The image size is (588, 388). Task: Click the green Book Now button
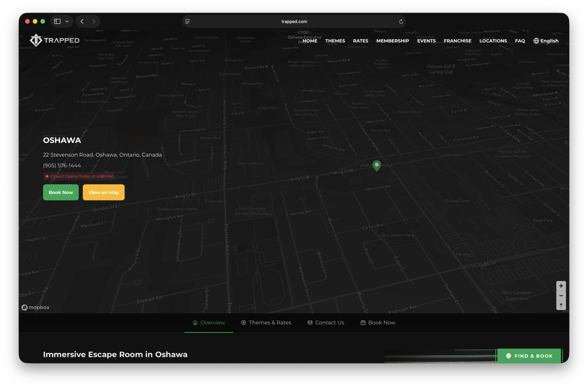coord(61,192)
